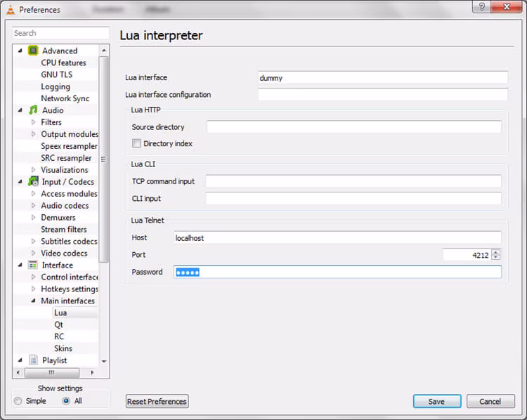
Task: Click the horizontal scroll-right arrow
Action: 92,372
